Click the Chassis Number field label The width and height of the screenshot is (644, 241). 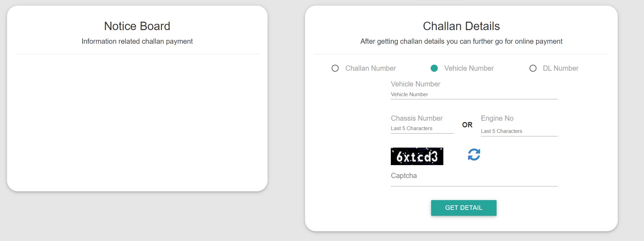pyautogui.click(x=417, y=118)
